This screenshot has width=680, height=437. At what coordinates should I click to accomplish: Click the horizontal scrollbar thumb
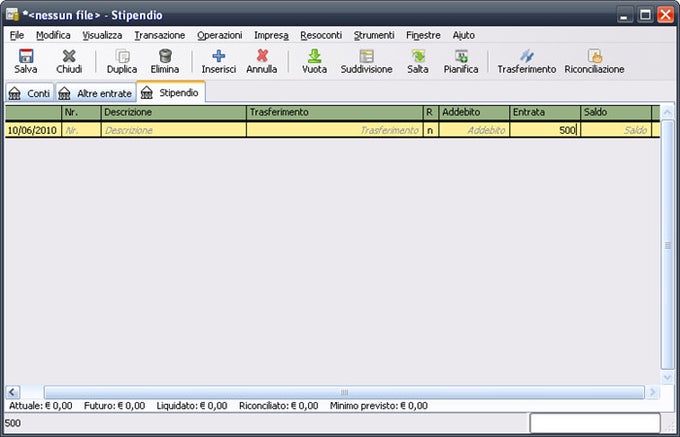point(344,392)
